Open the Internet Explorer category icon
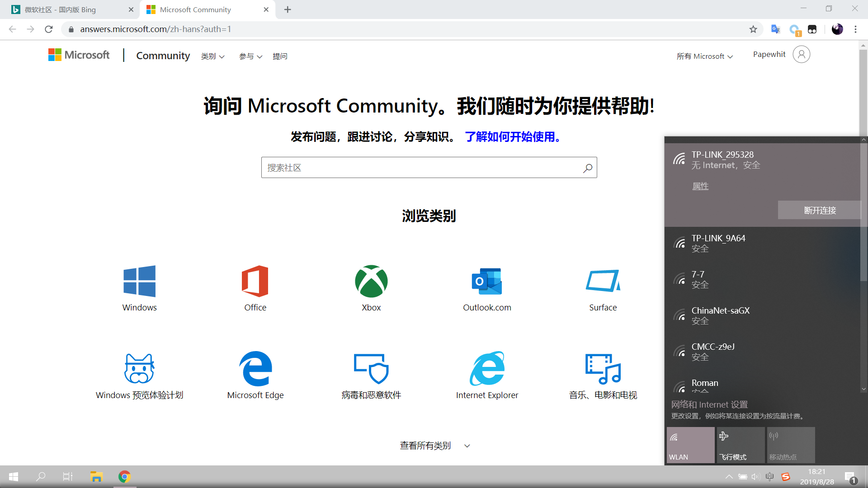The image size is (868, 488). pyautogui.click(x=487, y=368)
